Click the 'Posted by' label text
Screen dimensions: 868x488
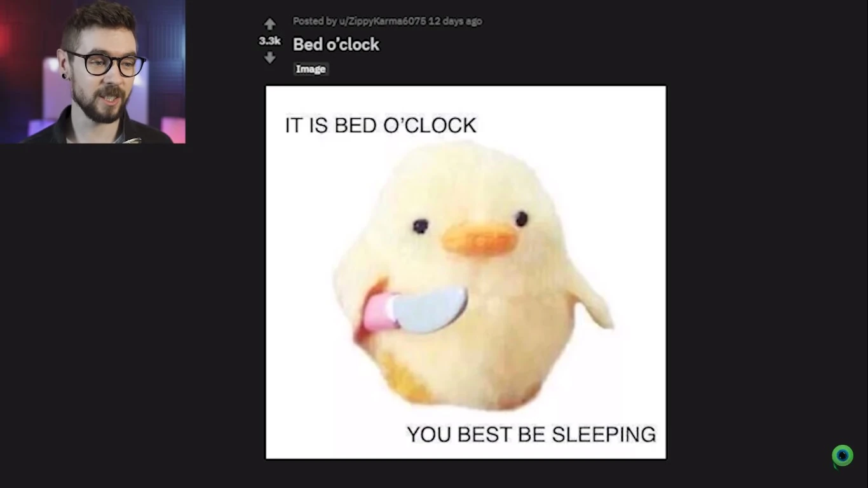pyautogui.click(x=315, y=21)
